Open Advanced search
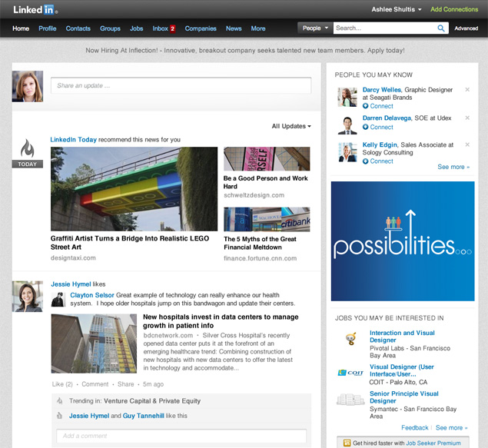The height and width of the screenshot is (448, 488). (466, 28)
